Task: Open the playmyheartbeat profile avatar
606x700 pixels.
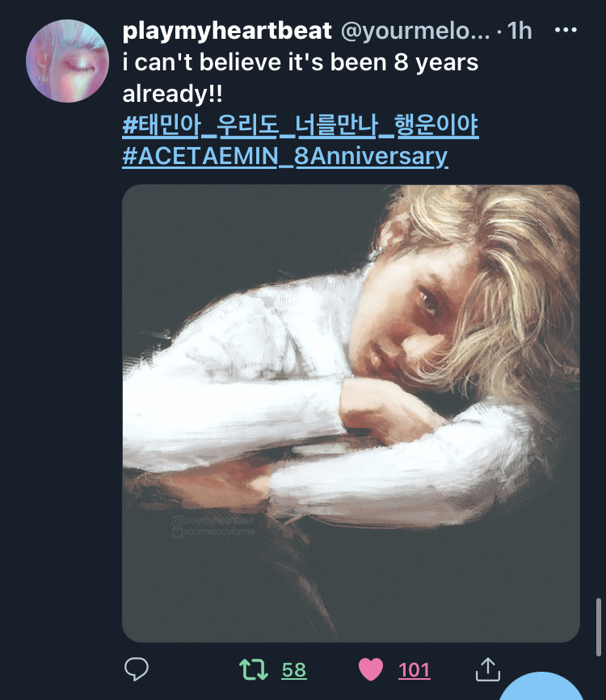Action: tap(67, 61)
